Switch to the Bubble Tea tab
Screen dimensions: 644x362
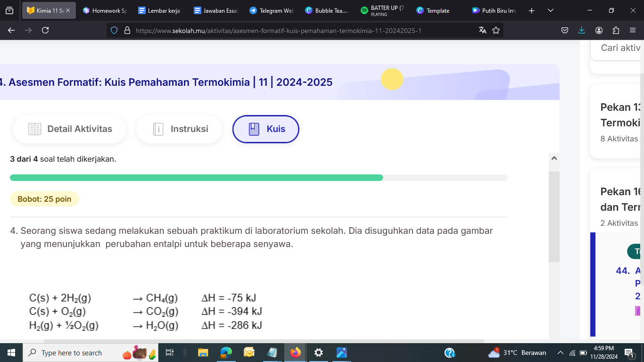pos(327,10)
